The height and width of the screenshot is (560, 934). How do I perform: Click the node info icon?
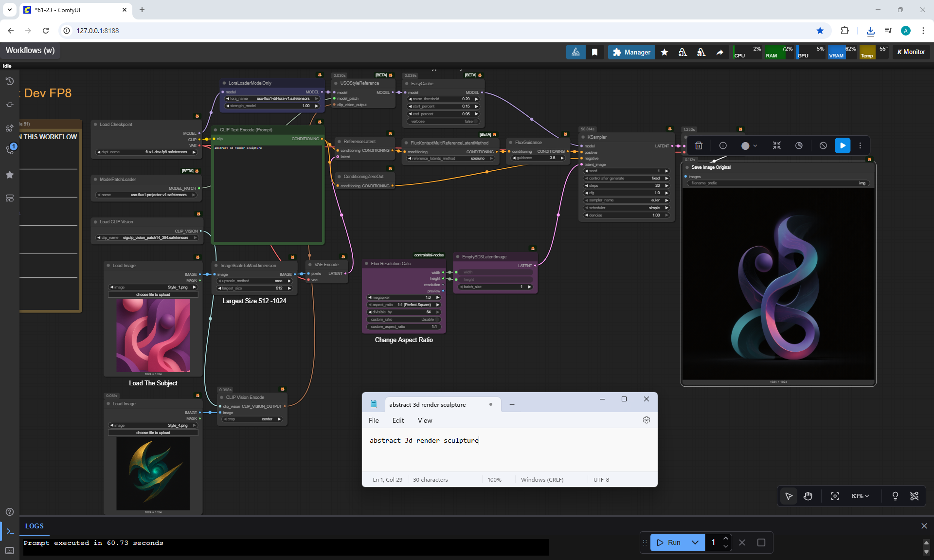(x=723, y=145)
